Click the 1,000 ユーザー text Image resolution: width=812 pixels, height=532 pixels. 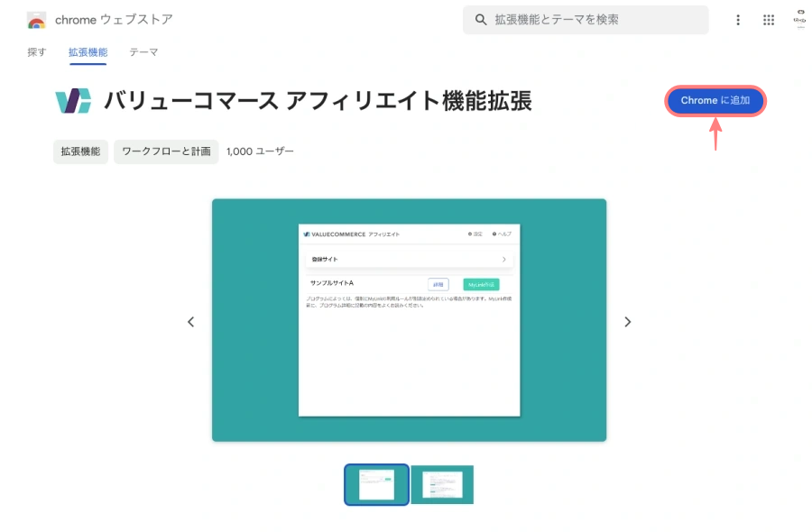(260, 151)
